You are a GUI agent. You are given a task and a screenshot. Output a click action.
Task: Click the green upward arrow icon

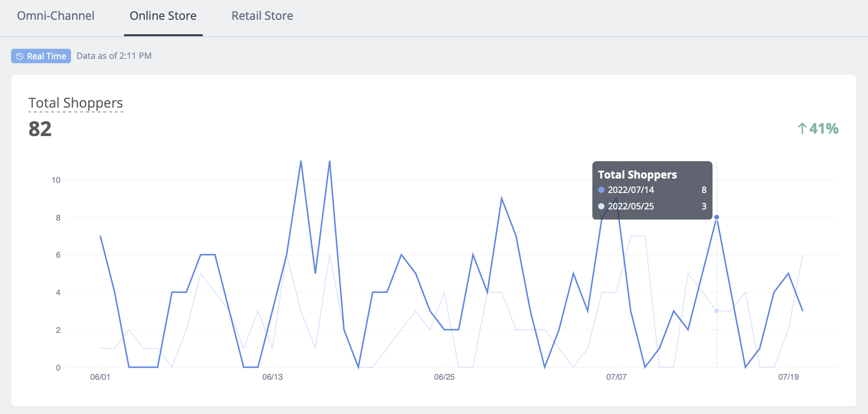(x=802, y=128)
